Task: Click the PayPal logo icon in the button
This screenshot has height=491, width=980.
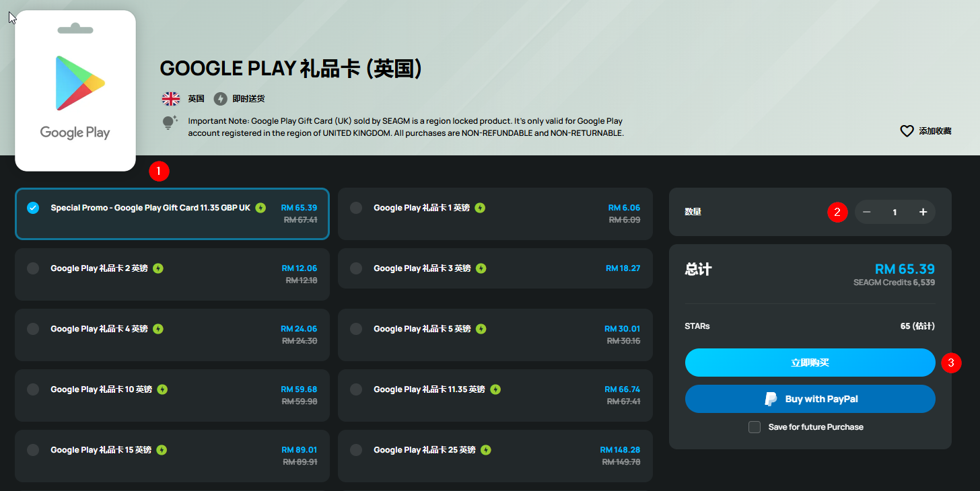Action: (771, 399)
